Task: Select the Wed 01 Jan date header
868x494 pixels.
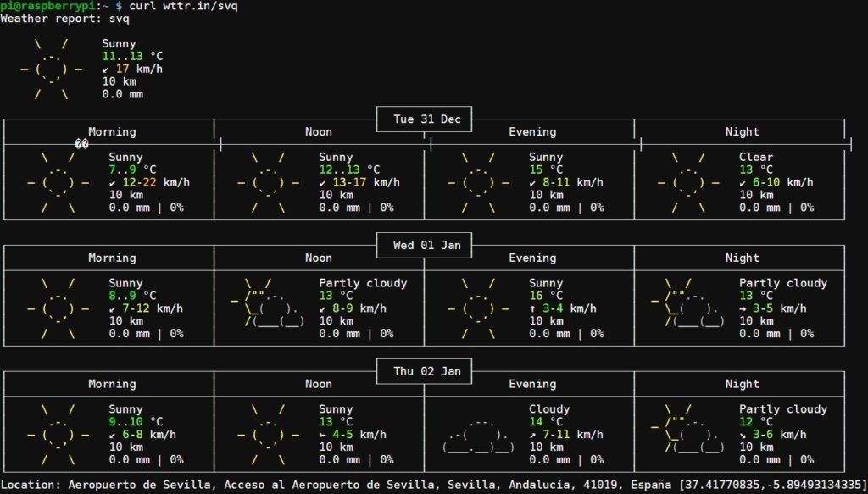Action: tap(426, 246)
